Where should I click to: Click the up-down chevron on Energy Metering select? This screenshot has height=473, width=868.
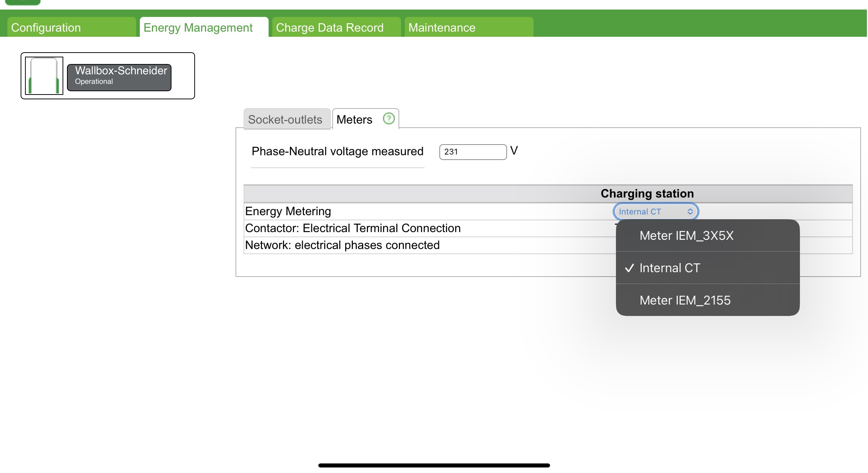(690, 211)
